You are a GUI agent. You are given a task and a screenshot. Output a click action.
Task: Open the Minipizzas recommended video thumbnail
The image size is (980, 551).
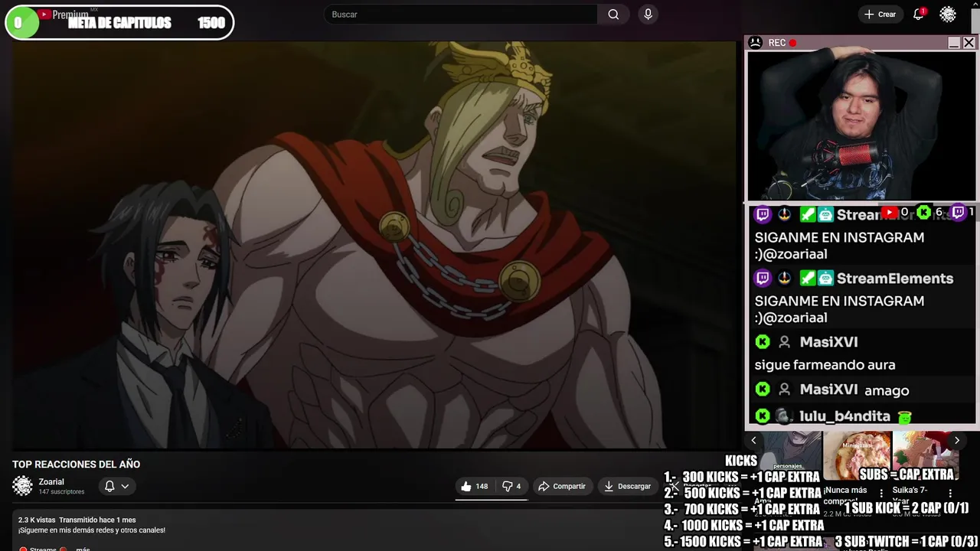pos(857,455)
